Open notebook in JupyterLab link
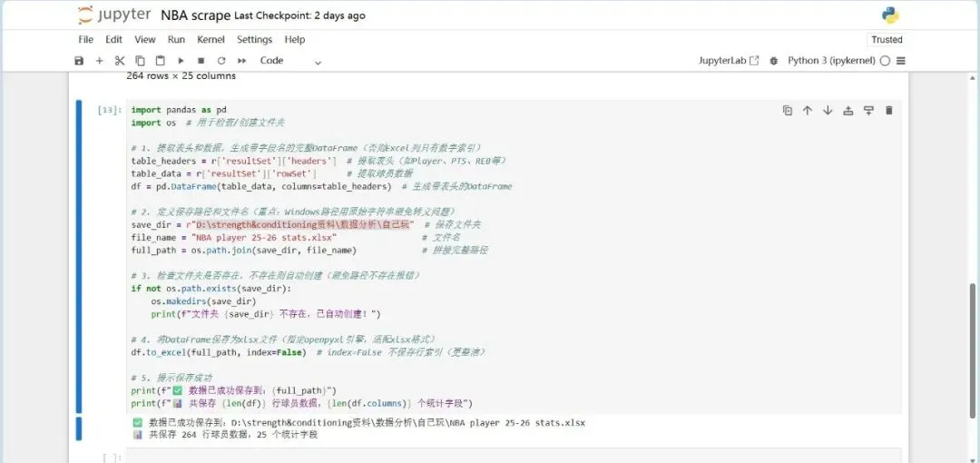This screenshot has width=980, height=463. (x=729, y=61)
